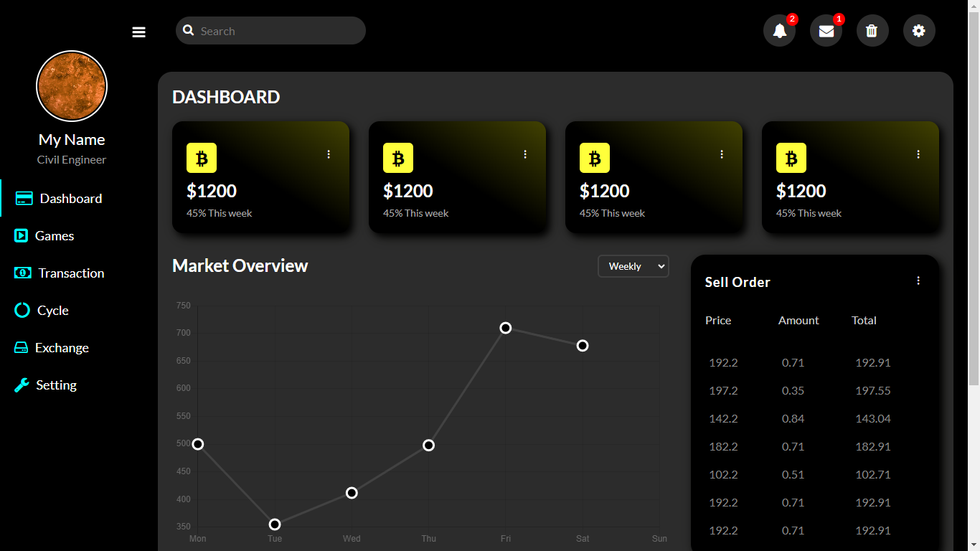Open three-dot menu on third card
Viewport: 980px width, 551px height.
click(x=722, y=154)
